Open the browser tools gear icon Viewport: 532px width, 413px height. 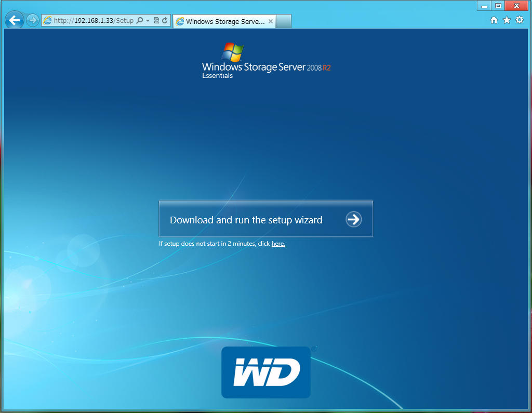point(520,20)
